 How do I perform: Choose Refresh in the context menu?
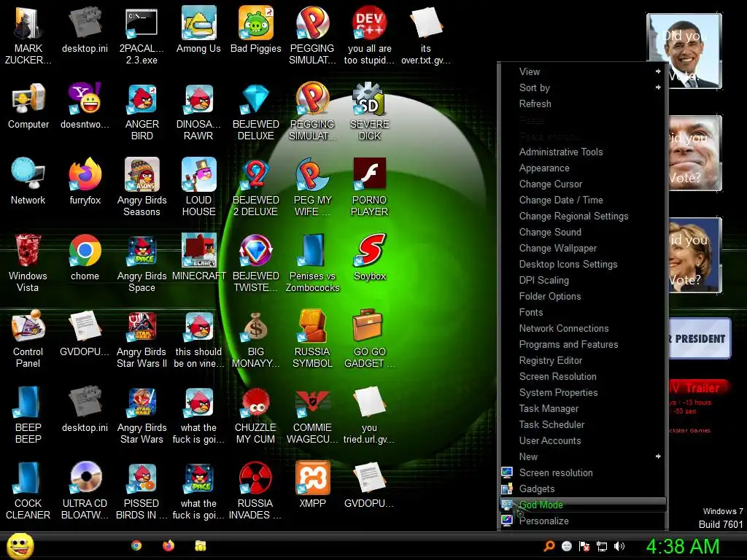[583, 104]
